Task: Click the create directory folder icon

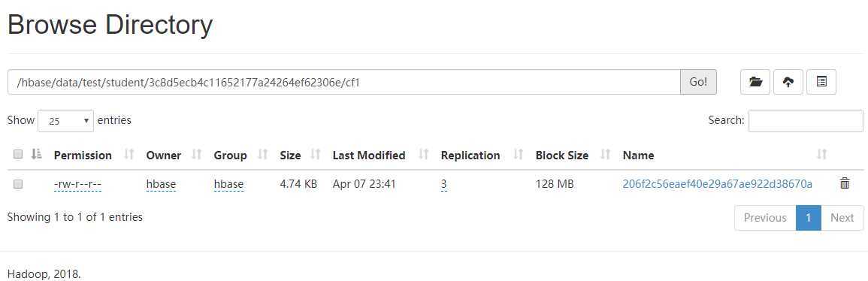Action: (x=755, y=82)
